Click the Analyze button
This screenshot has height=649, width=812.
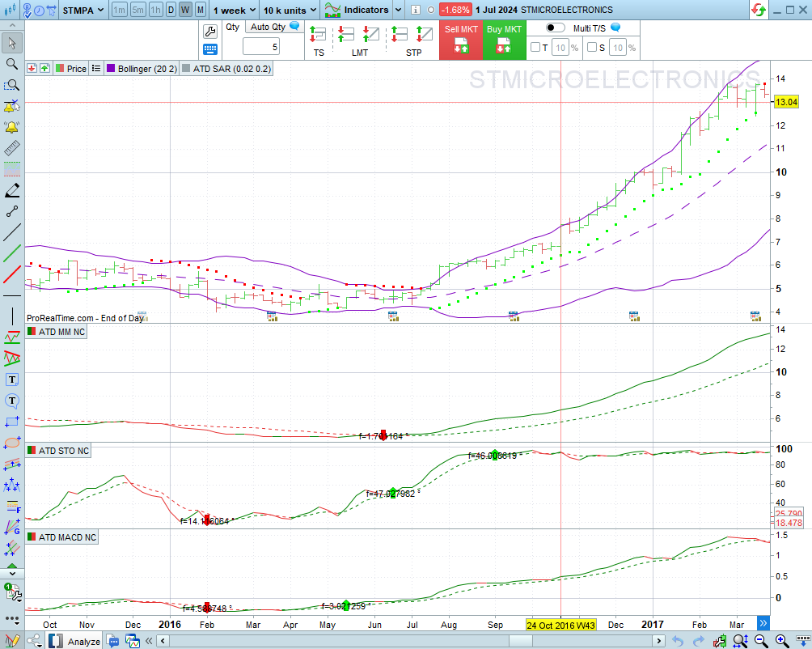[x=76, y=641]
